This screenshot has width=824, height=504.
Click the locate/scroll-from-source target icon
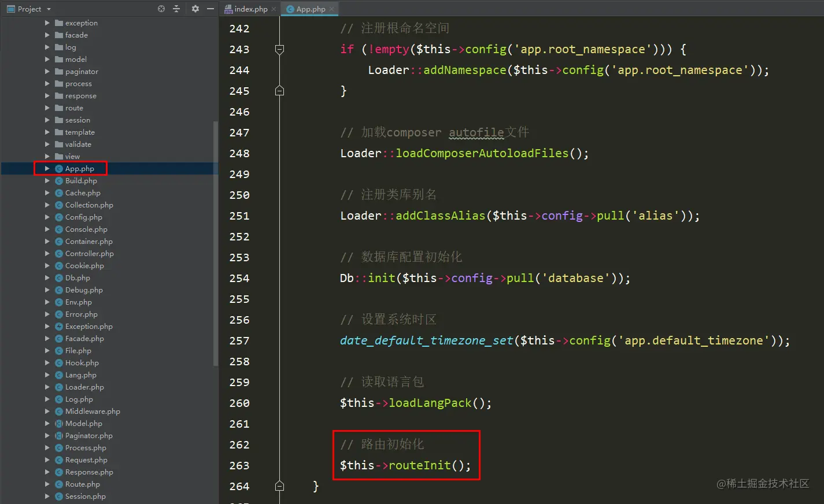(161, 9)
